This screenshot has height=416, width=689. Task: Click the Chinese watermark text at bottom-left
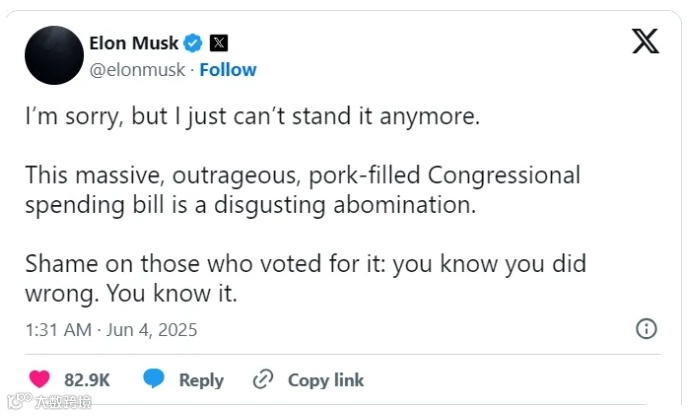(62, 402)
